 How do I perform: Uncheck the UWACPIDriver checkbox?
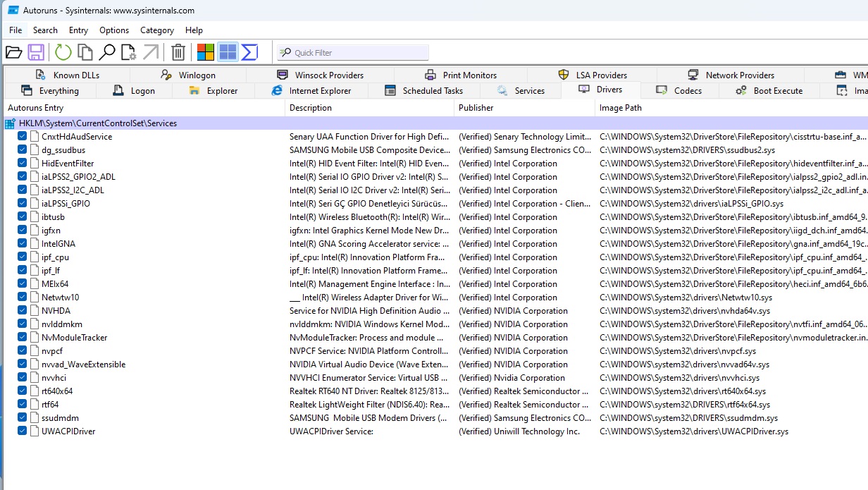(x=23, y=431)
